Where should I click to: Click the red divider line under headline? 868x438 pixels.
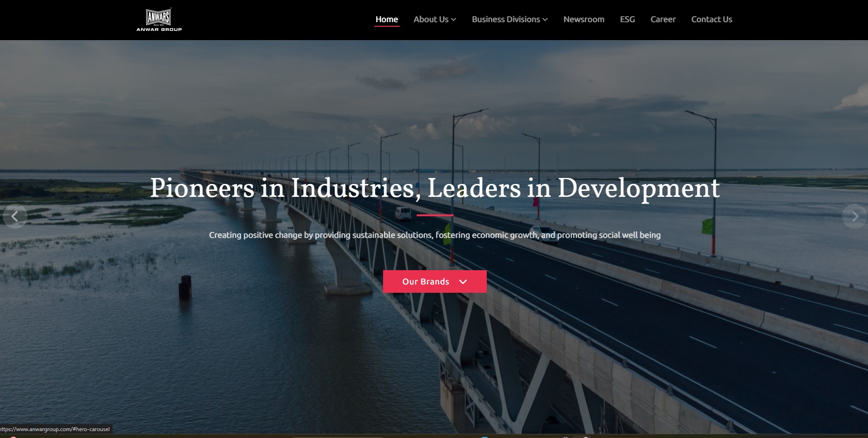pos(435,215)
